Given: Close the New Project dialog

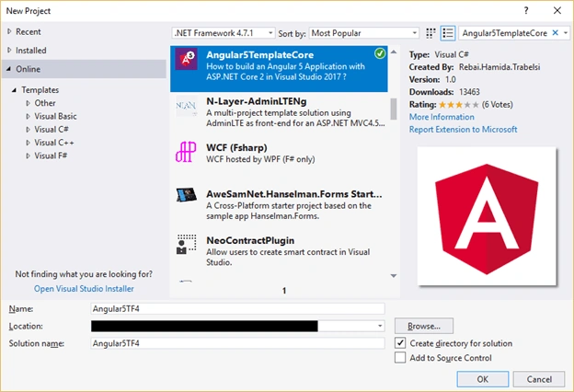Looking at the screenshot, I should coord(557,11).
